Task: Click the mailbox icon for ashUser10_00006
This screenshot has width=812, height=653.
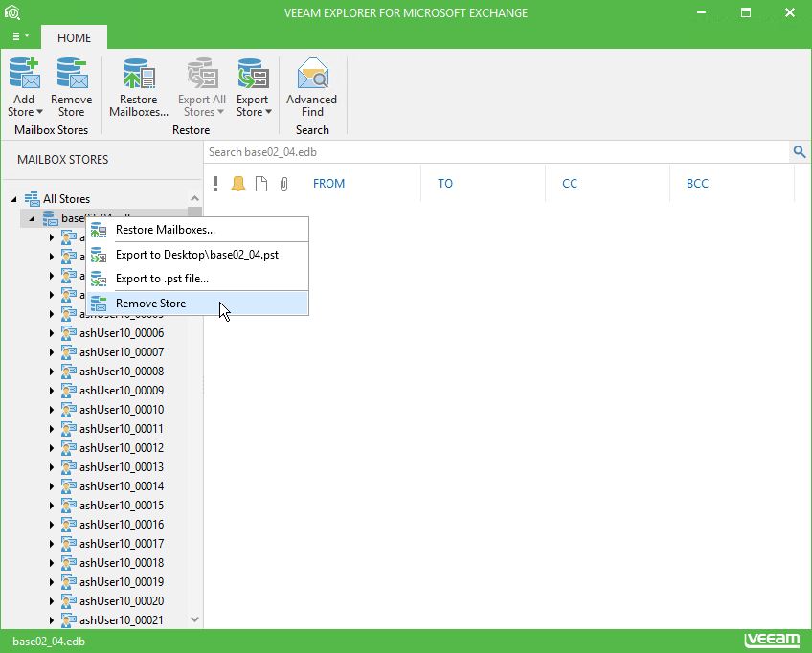Action: (69, 333)
